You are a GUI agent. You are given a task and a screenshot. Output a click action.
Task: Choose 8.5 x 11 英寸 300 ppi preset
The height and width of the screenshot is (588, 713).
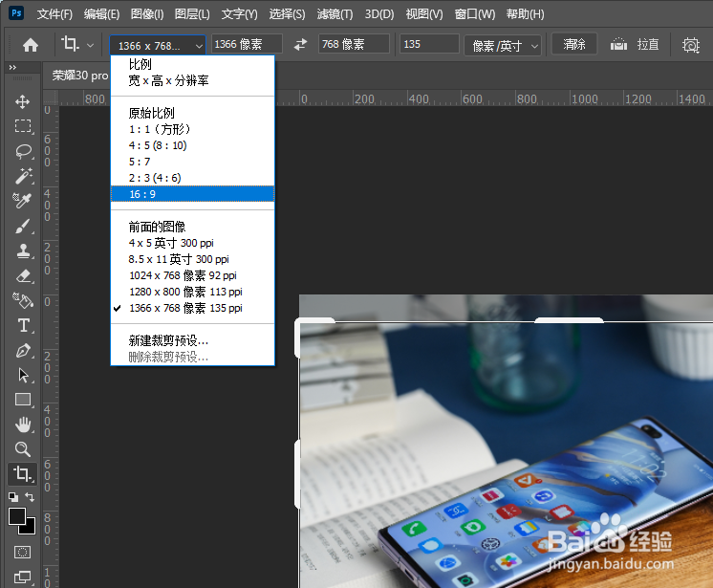pyautogui.click(x=192, y=259)
